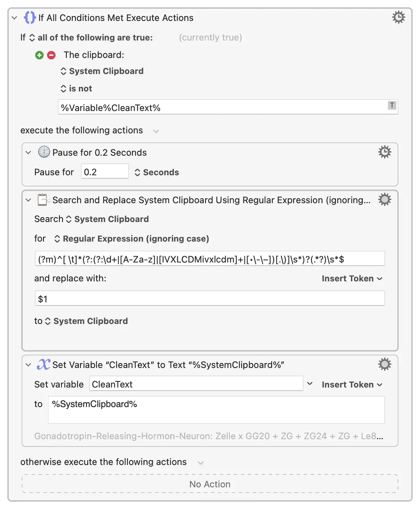The image size is (420, 509).
Task: Click the Set Variable script X icon
Action: tap(44, 364)
